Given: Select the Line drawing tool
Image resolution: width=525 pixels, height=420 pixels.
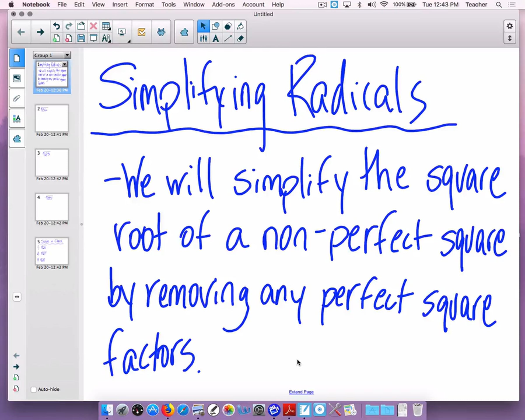Looking at the screenshot, I should click(x=228, y=38).
